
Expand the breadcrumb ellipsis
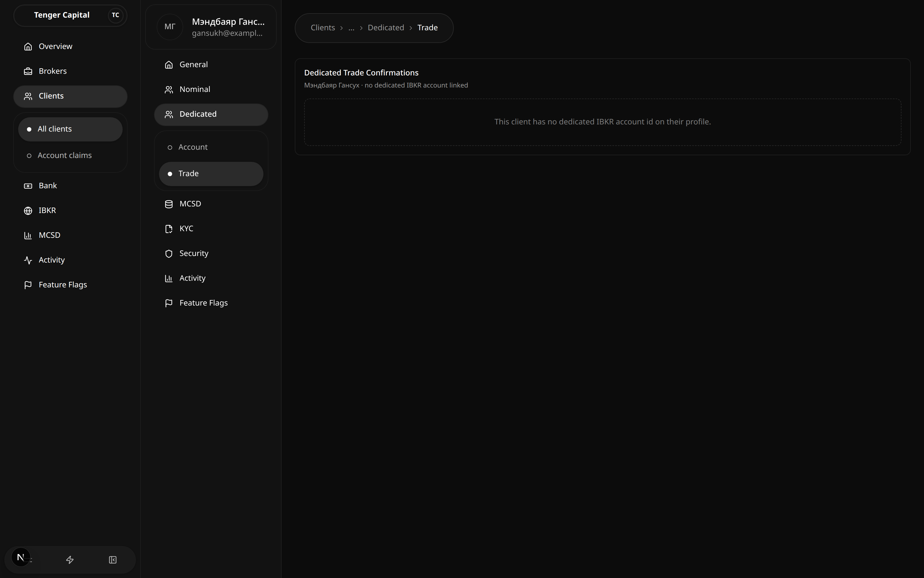pyautogui.click(x=351, y=28)
